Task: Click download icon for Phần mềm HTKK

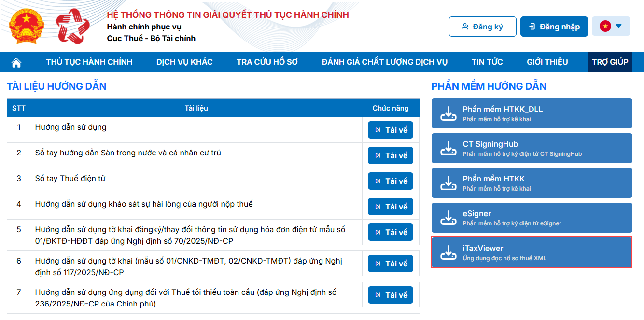Action: click(448, 183)
